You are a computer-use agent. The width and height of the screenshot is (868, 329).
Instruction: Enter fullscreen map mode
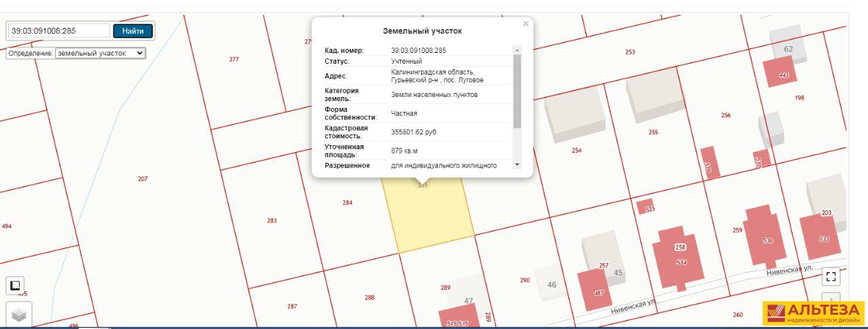pos(831,276)
